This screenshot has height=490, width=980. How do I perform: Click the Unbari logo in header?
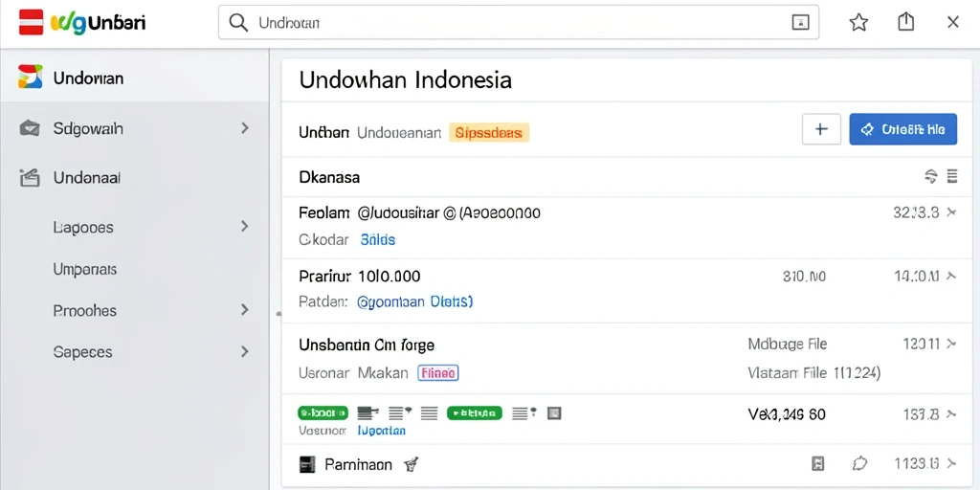[98, 23]
